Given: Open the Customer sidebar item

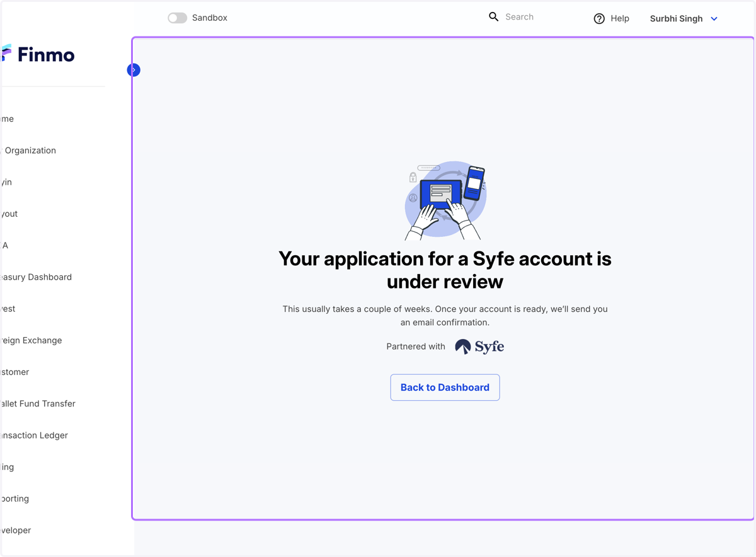Looking at the screenshot, I should [15, 372].
